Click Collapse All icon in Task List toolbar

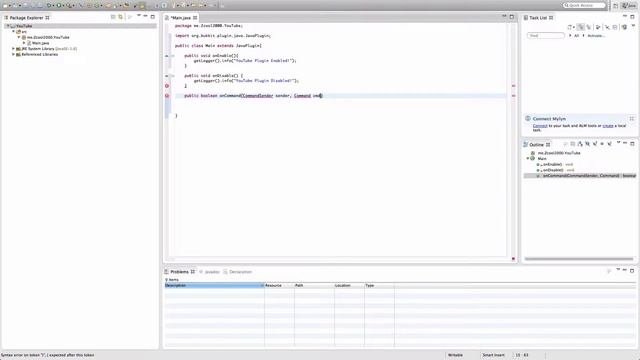click(x=615, y=27)
